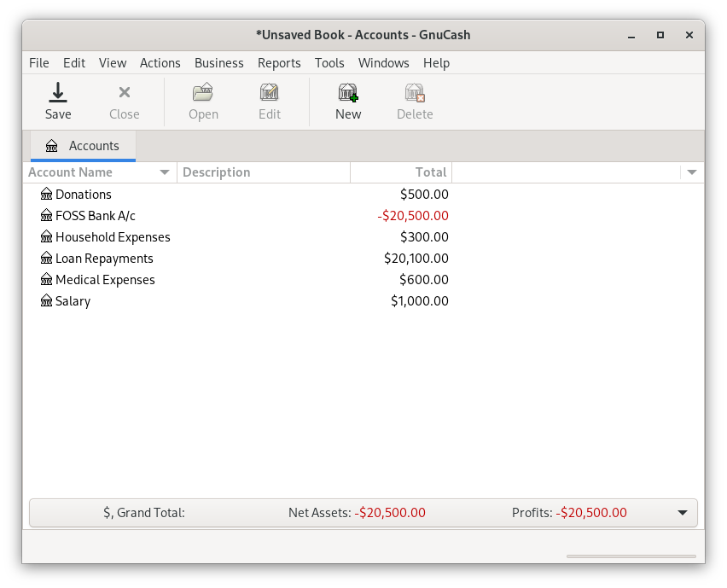
Task: Select the Loan Repayments account
Action: click(x=104, y=258)
